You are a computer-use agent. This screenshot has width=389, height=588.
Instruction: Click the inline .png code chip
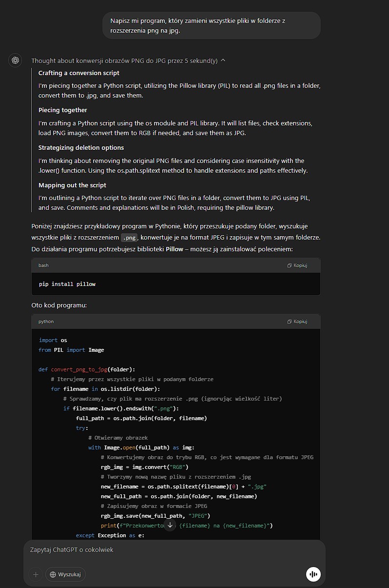[130, 238]
